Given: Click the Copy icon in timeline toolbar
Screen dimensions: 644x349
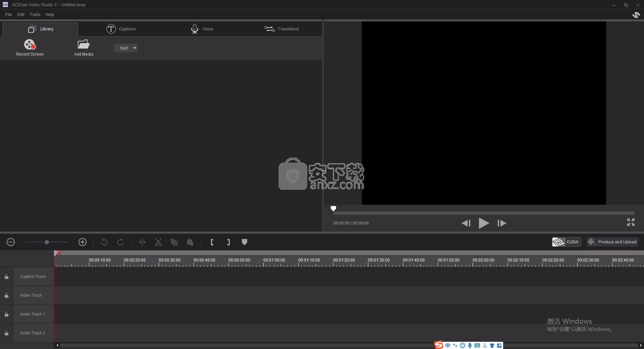Looking at the screenshot, I should 174,242.
